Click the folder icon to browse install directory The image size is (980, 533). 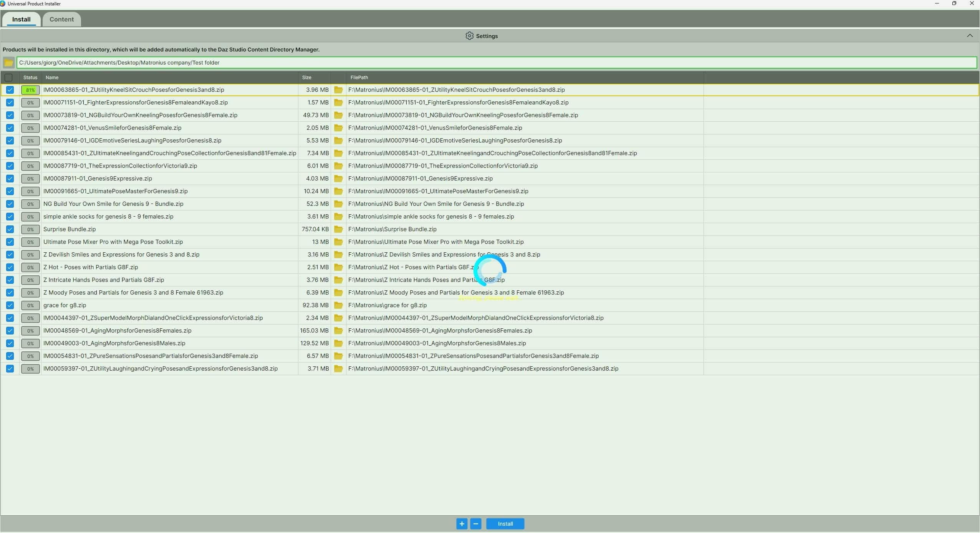click(8, 63)
